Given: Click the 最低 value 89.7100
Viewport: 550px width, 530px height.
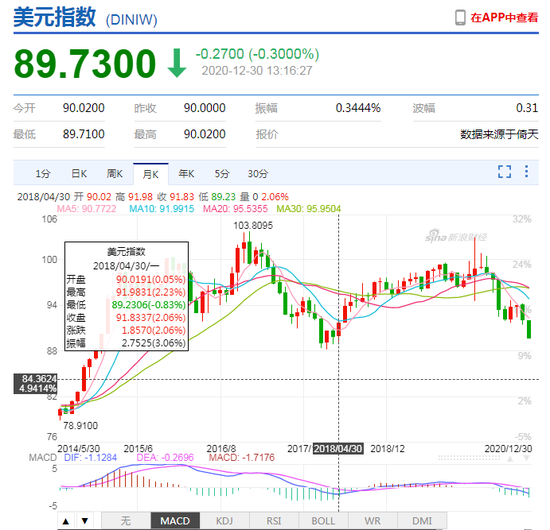Looking at the screenshot, I should pyautogui.click(x=84, y=134).
